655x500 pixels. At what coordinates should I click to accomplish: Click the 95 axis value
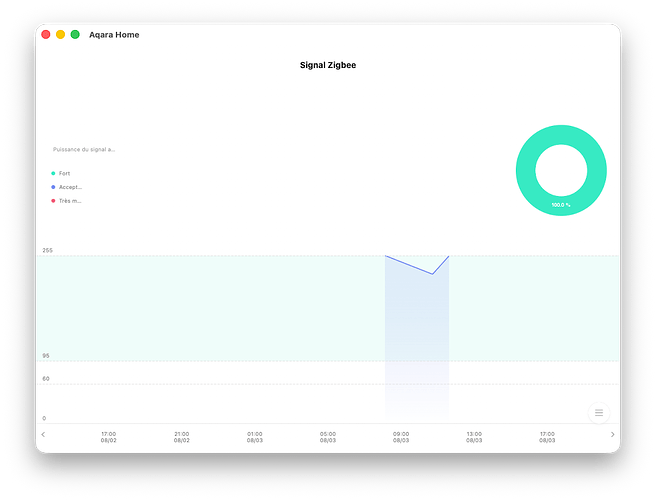coord(46,355)
